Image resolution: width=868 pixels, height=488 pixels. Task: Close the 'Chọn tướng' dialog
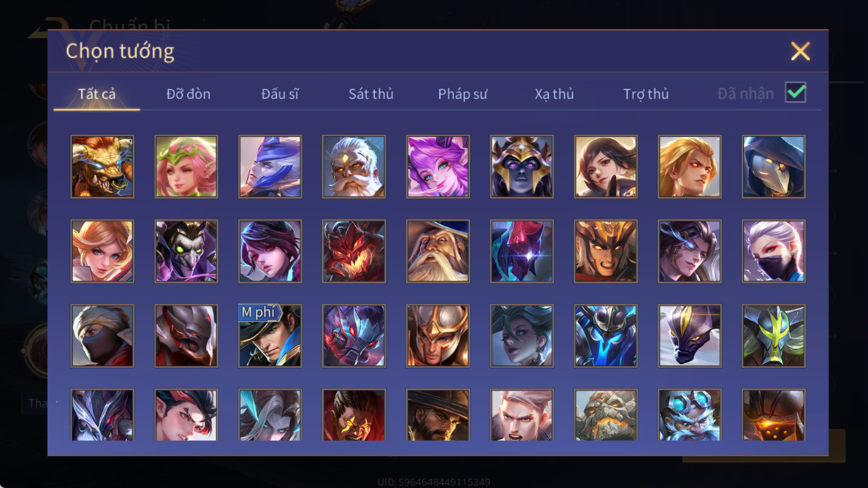pyautogui.click(x=800, y=51)
